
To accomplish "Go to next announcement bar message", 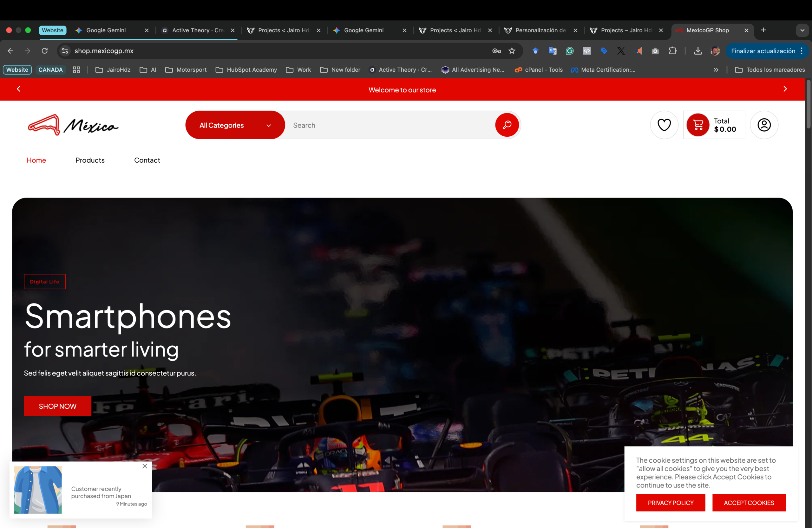I will pos(785,89).
